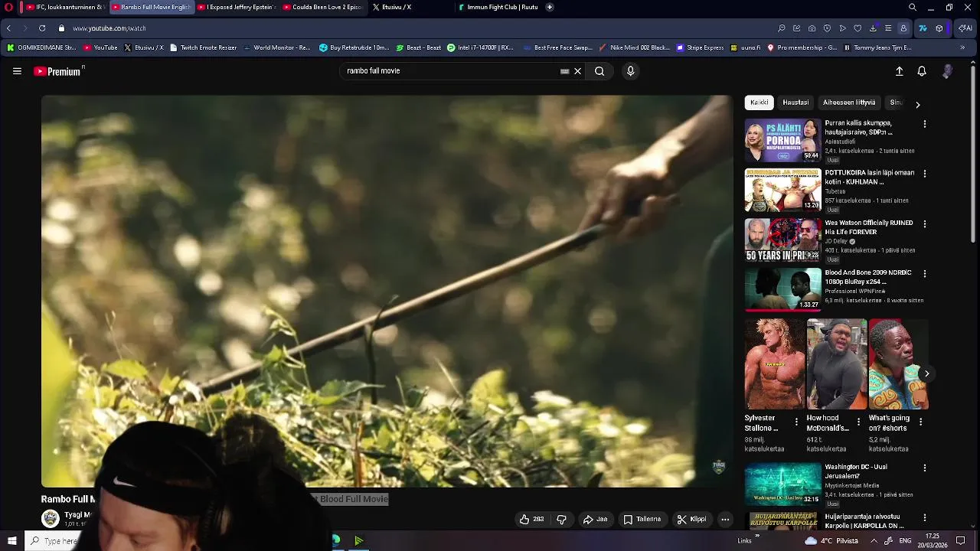980x551 pixels.
Task: Go to YouTube Premium home logo
Action: pos(58,71)
